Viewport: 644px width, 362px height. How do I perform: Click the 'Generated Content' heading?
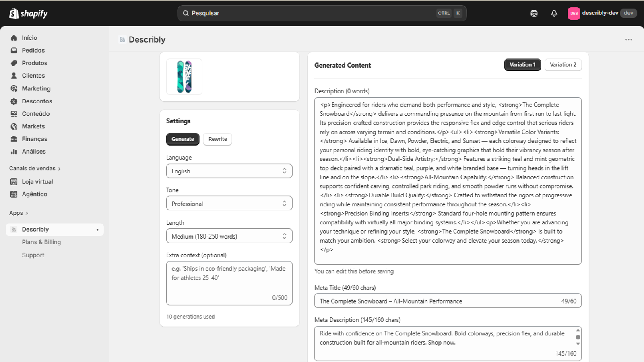(x=343, y=65)
